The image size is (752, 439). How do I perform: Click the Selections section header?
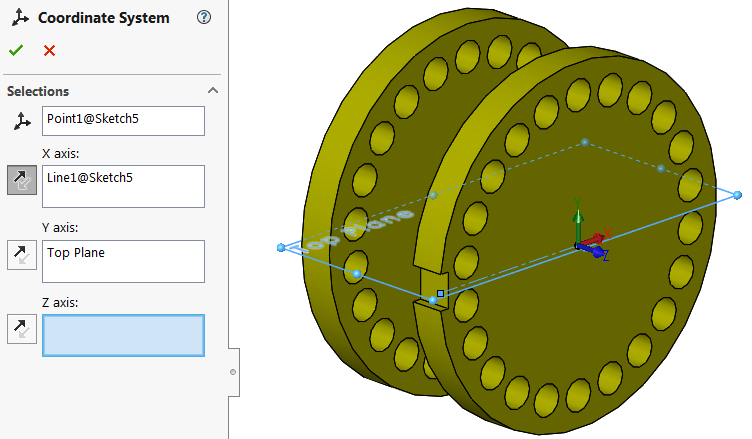click(38, 91)
